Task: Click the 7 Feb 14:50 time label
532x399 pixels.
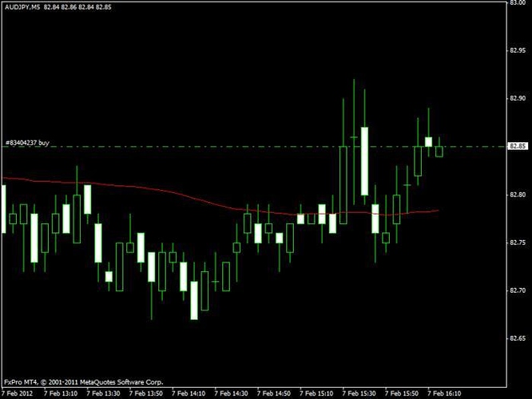Action: point(274,393)
